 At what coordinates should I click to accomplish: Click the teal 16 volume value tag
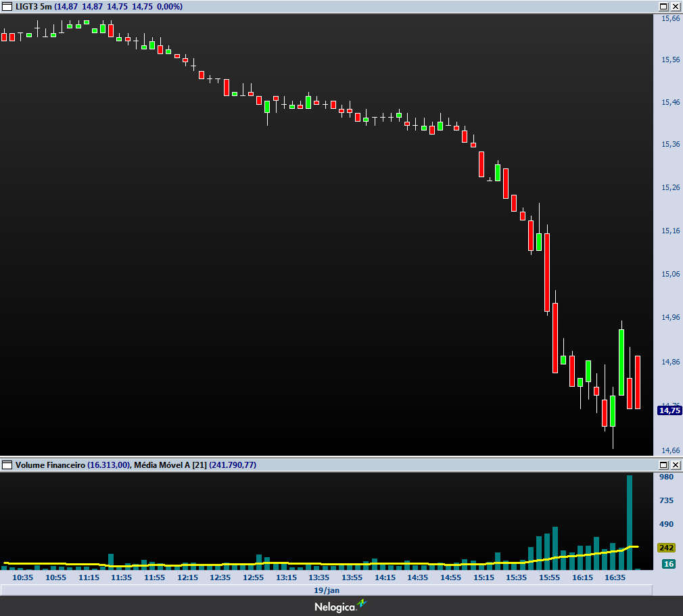pos(668,564)
